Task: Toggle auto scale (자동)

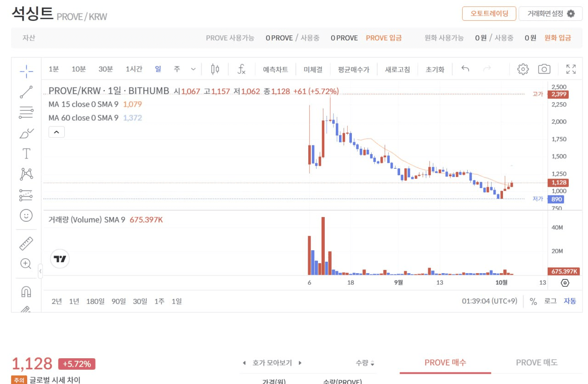Action: (x=570, y=301)
